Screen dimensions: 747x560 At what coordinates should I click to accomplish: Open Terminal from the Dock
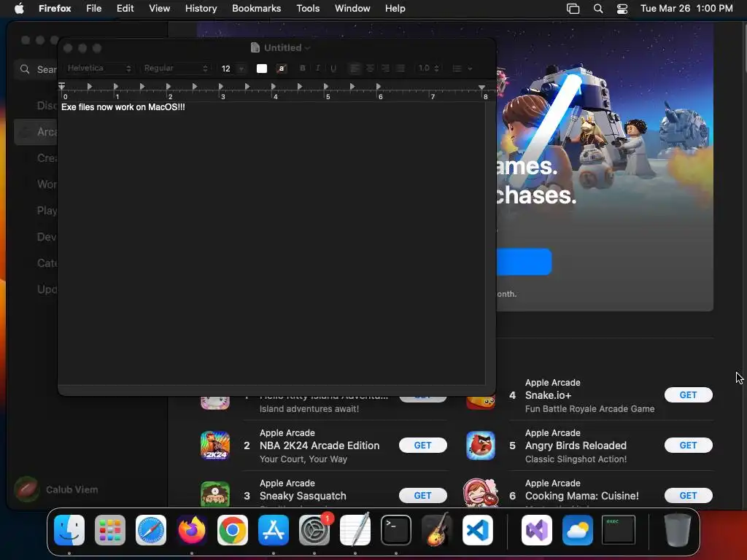pos(396,530)
